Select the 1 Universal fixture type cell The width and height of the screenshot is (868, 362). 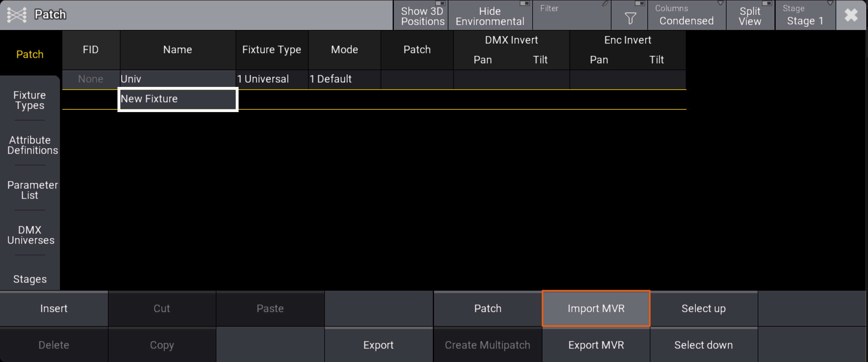coord(272,79)
